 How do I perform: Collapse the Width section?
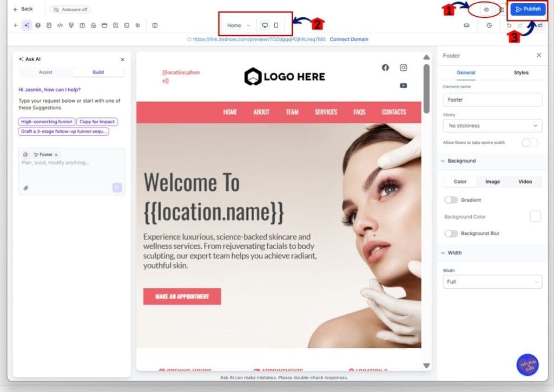click(443, 253)
